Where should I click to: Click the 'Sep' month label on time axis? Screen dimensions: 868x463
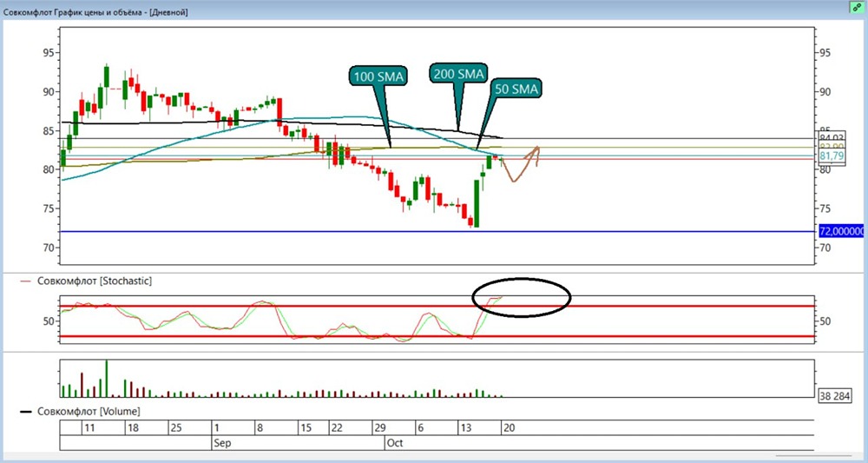click(222, 444)
